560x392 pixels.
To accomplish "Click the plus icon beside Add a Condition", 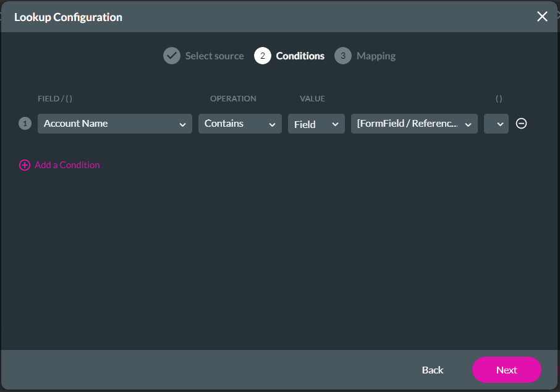I will pos(25,164).
